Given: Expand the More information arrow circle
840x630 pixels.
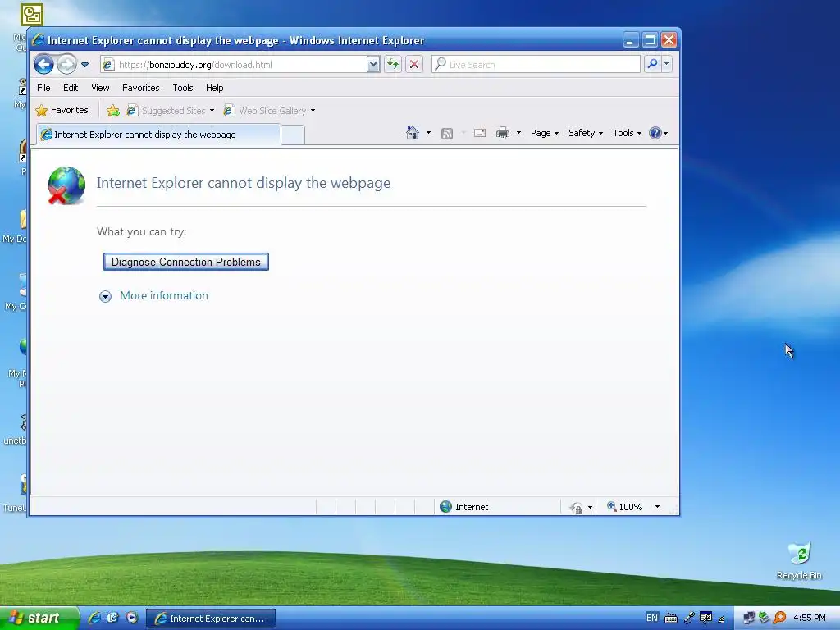Looking at the screenshot, I should [105, 296].
